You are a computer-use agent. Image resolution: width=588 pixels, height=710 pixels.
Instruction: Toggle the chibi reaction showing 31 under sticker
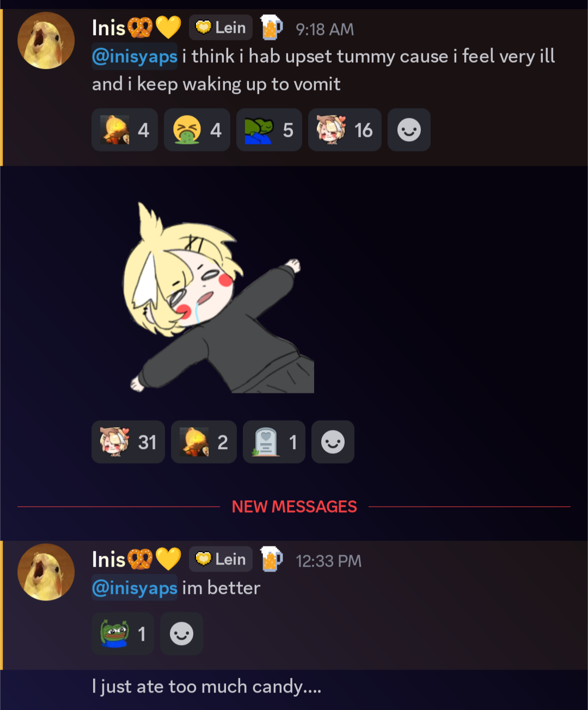[128, 442]
